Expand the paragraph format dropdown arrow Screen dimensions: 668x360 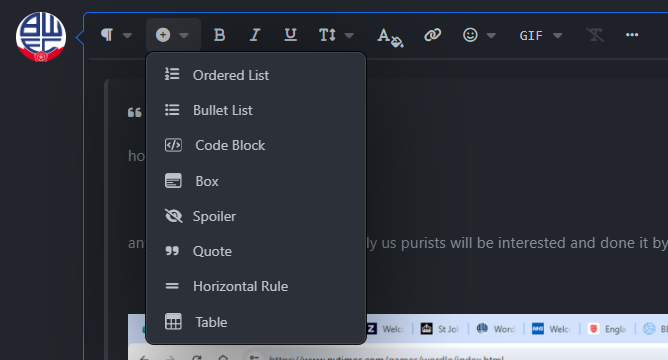(x=127, y=35)
